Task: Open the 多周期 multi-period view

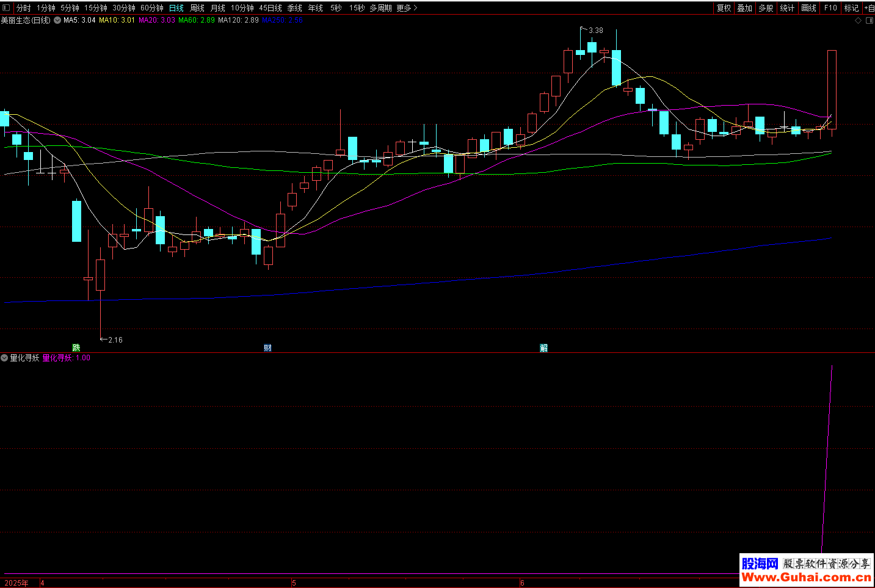Action: [380, 8]
